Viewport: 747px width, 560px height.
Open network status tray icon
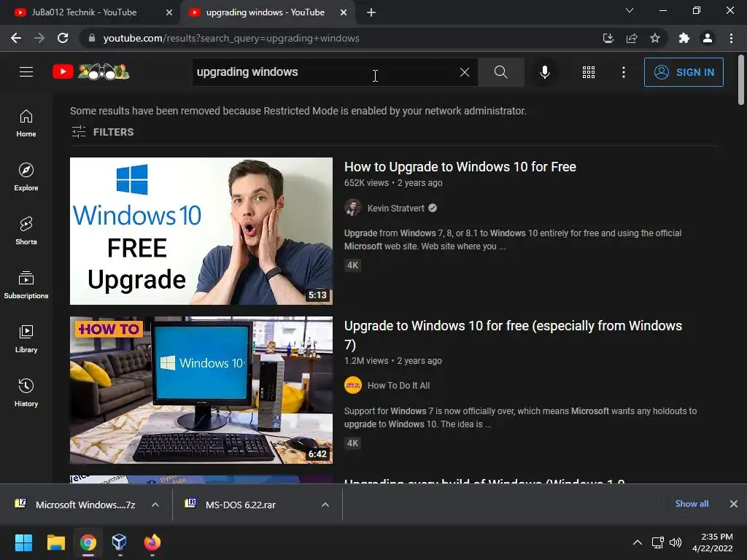[658, 542]
